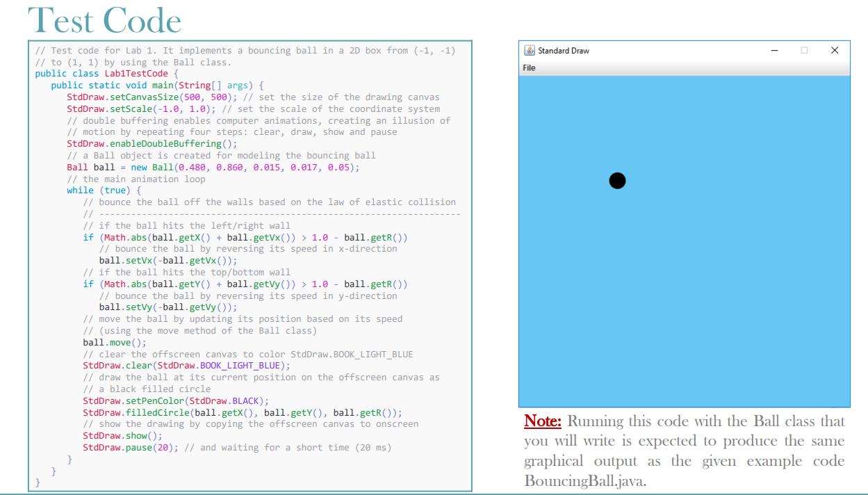Open the File menu in Standard Draw
868x495 pixels.
coord(529,67)
